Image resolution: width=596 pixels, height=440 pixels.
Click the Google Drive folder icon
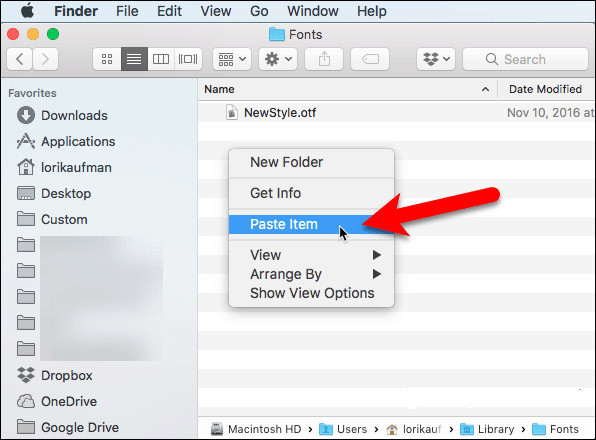point(26,427)
